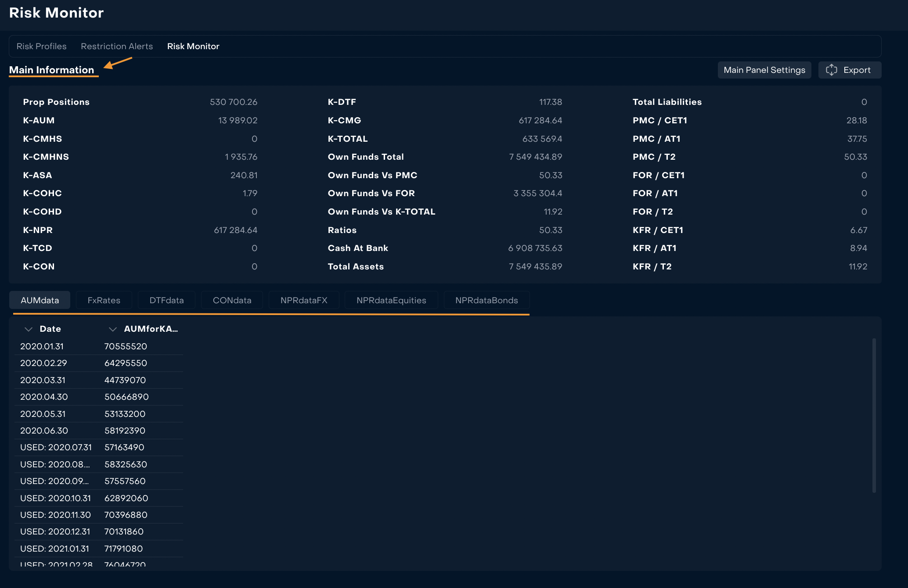Show the NPRdataBonds tab
This screenshot has height=588, width=908.
coord(486,300)
